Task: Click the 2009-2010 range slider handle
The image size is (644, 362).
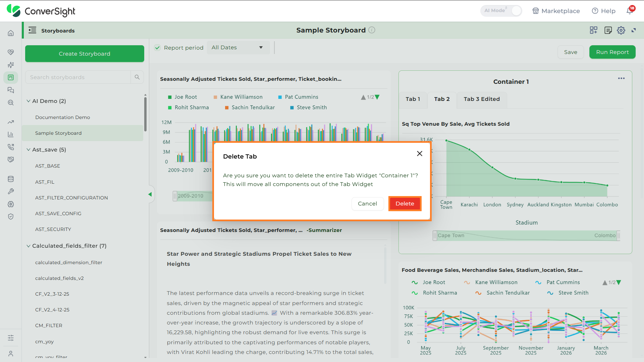Action: coord(175,196)
